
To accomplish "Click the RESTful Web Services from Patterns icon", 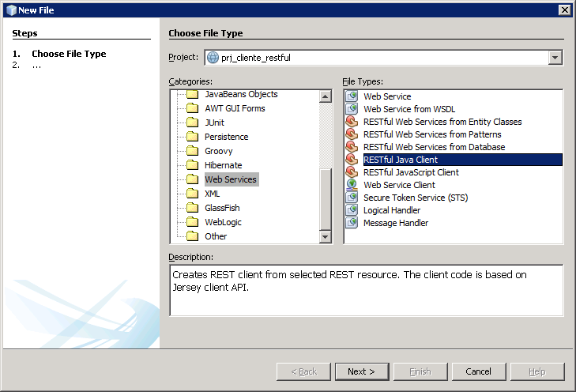I will pos(352,134).
